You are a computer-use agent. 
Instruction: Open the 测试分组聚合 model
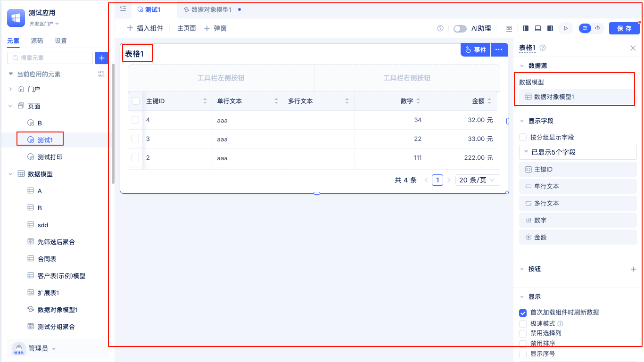click(56, 327)
